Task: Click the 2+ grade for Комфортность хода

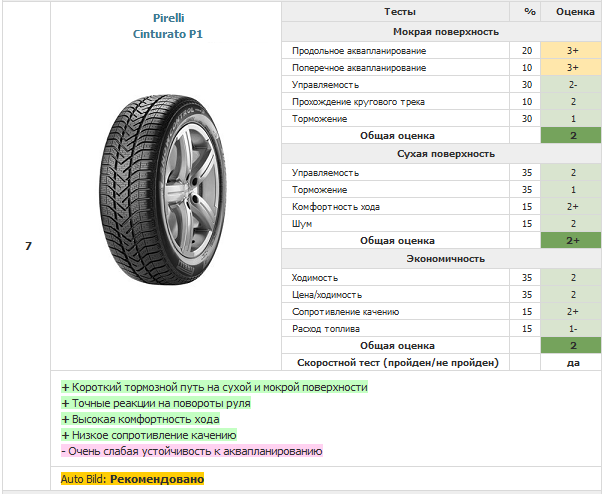Action: pos(571,206)
